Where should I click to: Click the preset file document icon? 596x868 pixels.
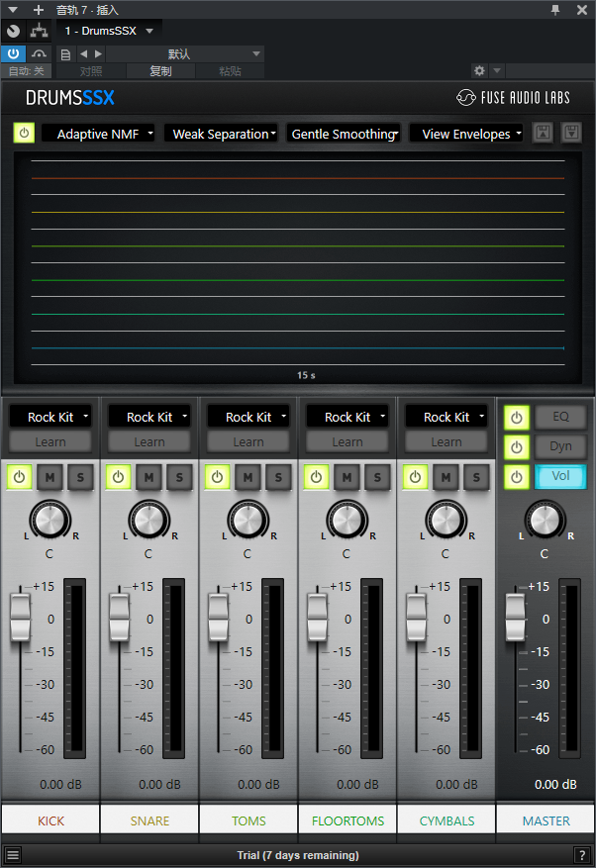65,54
